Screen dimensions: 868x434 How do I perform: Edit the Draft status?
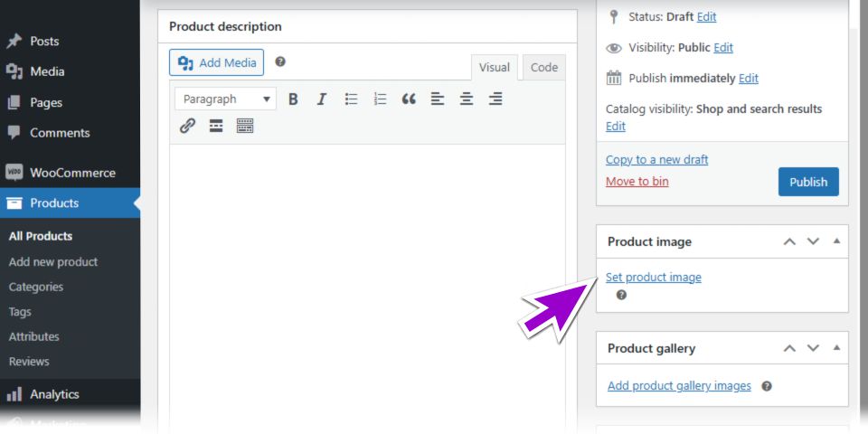tap(706, 16)
